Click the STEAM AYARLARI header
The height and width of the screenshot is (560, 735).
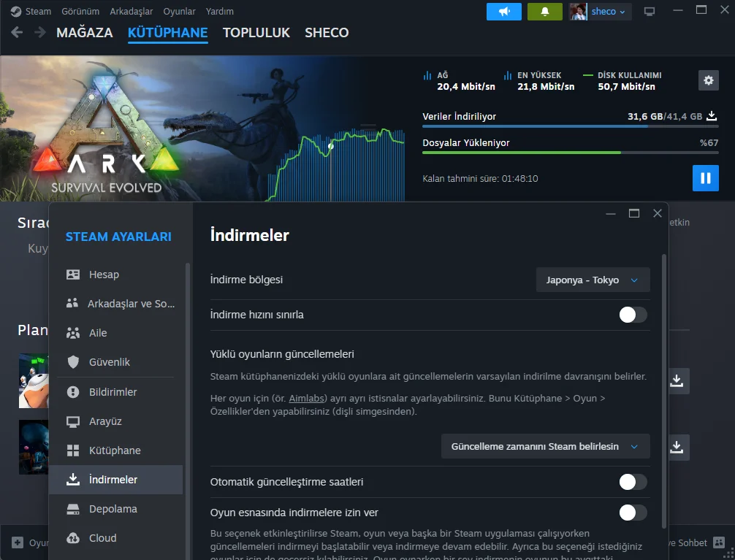pyautogui.click(x=118, y=237)
